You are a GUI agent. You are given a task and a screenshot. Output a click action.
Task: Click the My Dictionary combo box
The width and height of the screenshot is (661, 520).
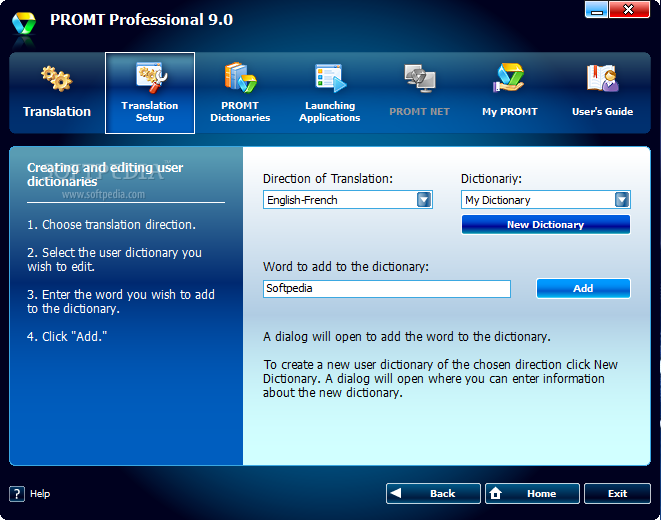click(546, 200)
